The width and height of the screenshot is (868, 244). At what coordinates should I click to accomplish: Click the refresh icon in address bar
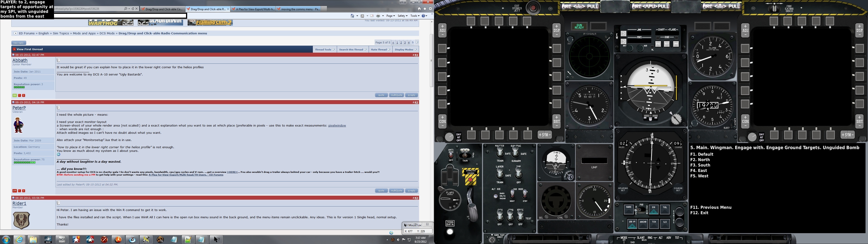pos(133,9)
